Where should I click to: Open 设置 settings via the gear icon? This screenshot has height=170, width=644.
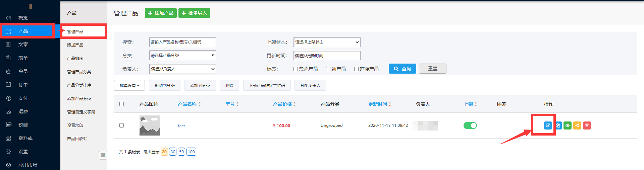pyautogui.click(x=9, y=152)
